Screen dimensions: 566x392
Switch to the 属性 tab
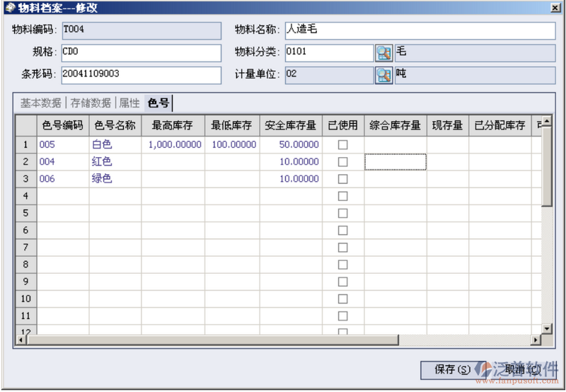(129, 103)
